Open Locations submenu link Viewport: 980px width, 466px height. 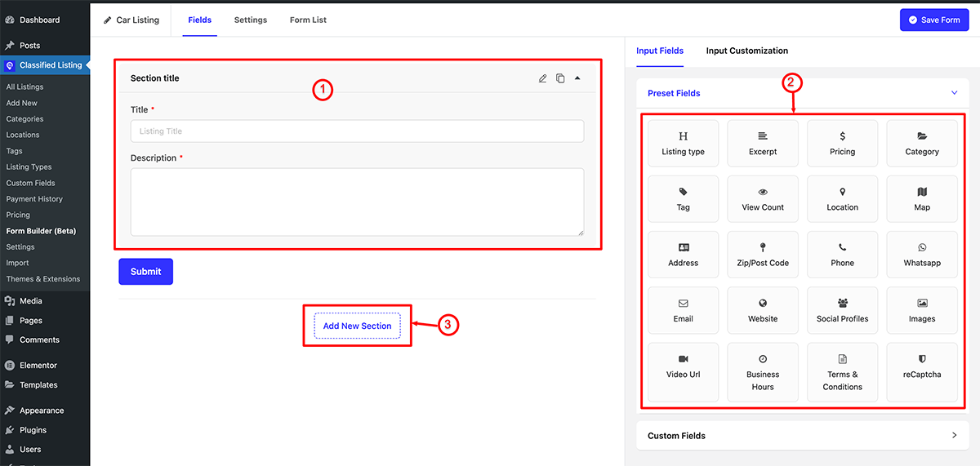coord(23,135)
